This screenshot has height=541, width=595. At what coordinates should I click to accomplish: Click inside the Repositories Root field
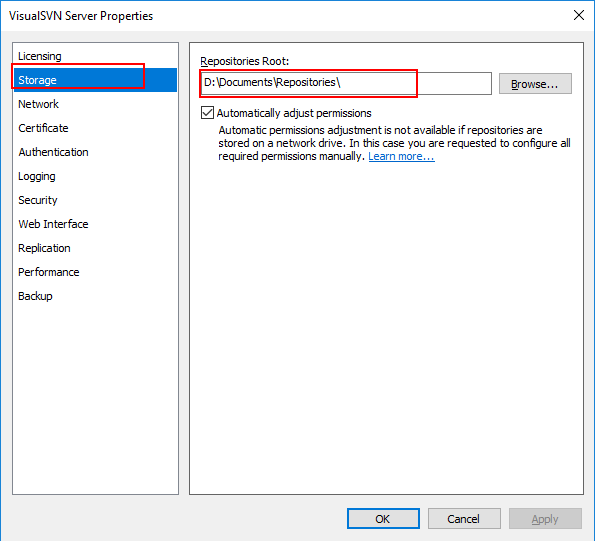tap(346, 83)
